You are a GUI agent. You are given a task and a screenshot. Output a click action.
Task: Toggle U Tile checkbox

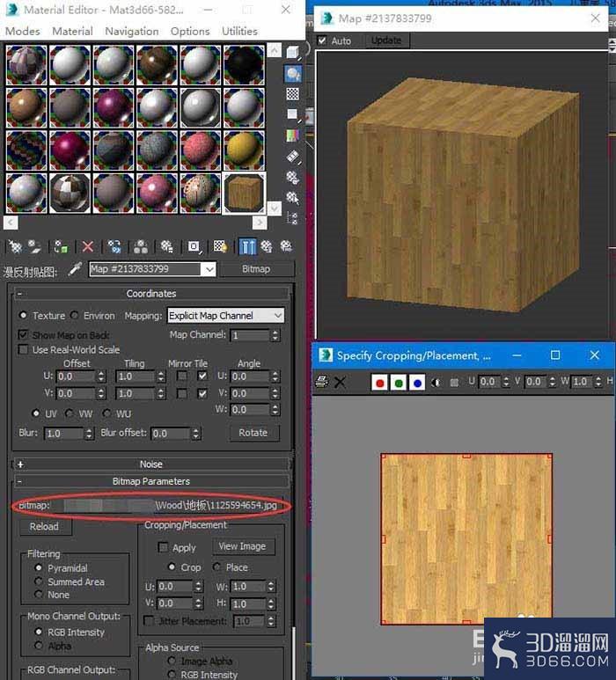[202, 376]
